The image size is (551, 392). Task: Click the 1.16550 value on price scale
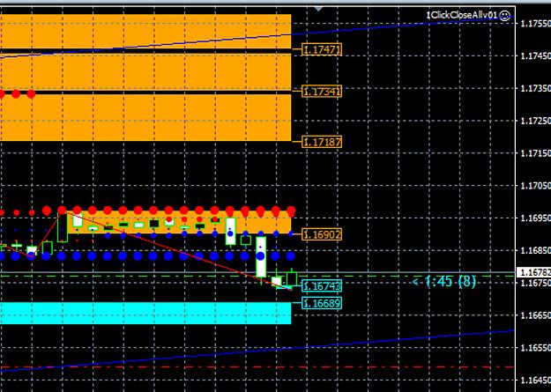[x=535, y=348]
